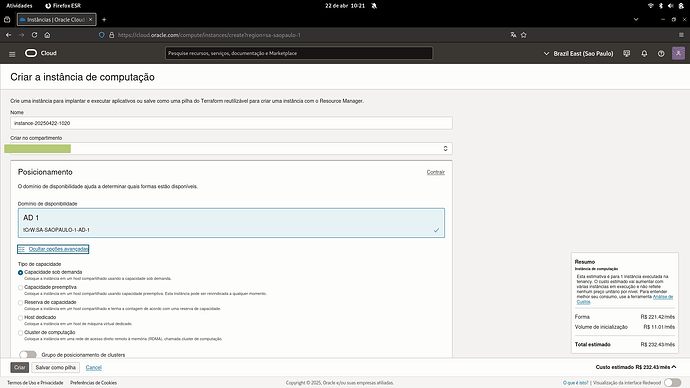Open the Cloud Shell developer tools icon
Image resolution: width=690 pixels, height=388 pixels.
coord(627,54)
